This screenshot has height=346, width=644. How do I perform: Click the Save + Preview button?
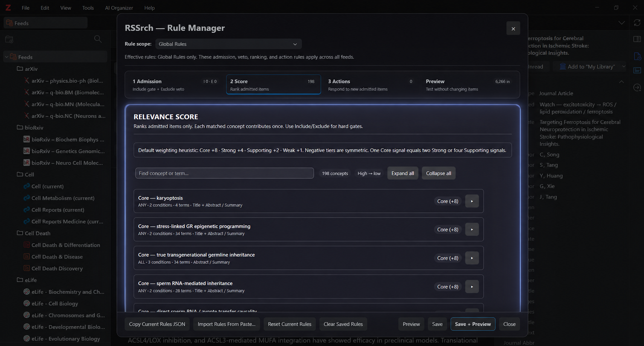473,324
